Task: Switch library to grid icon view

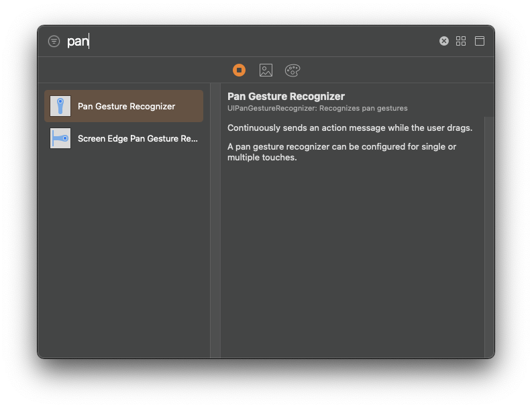Action: click(x=461, y=41)
